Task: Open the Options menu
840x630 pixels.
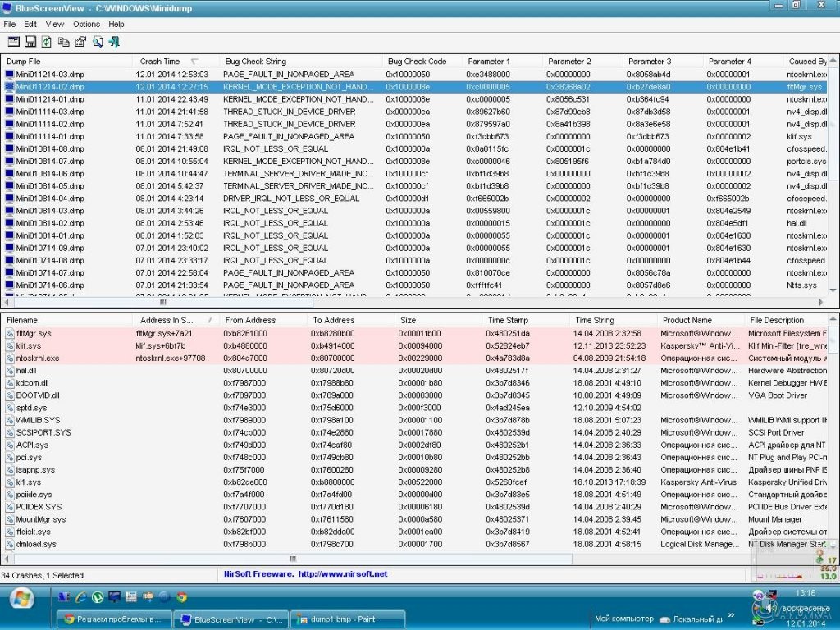Action: (x=86, y=25)
